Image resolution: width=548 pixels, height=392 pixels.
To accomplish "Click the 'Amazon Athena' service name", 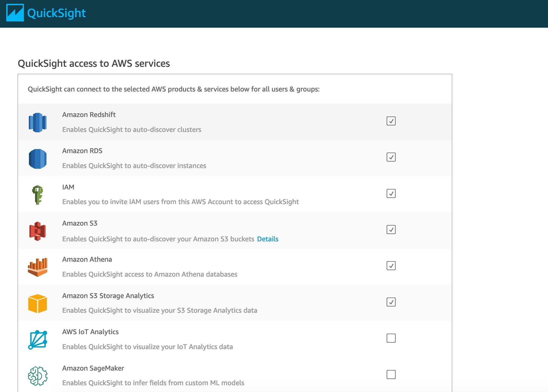I will coord(87,259).
